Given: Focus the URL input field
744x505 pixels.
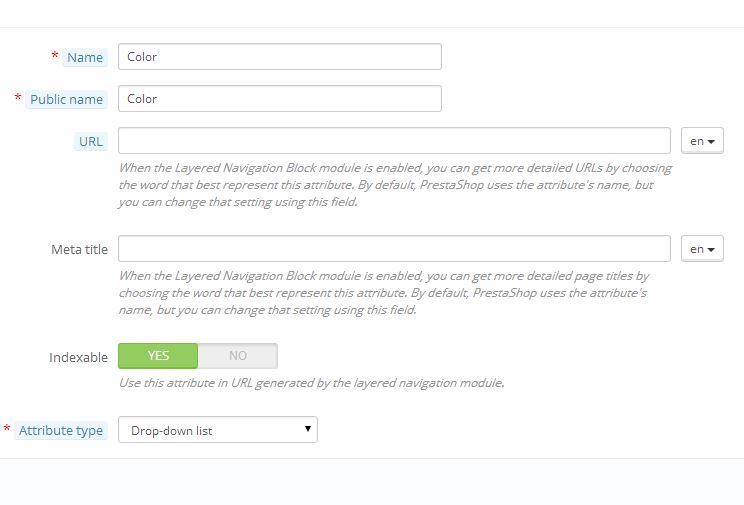Looking at the screenshot, I should point(394,141).
